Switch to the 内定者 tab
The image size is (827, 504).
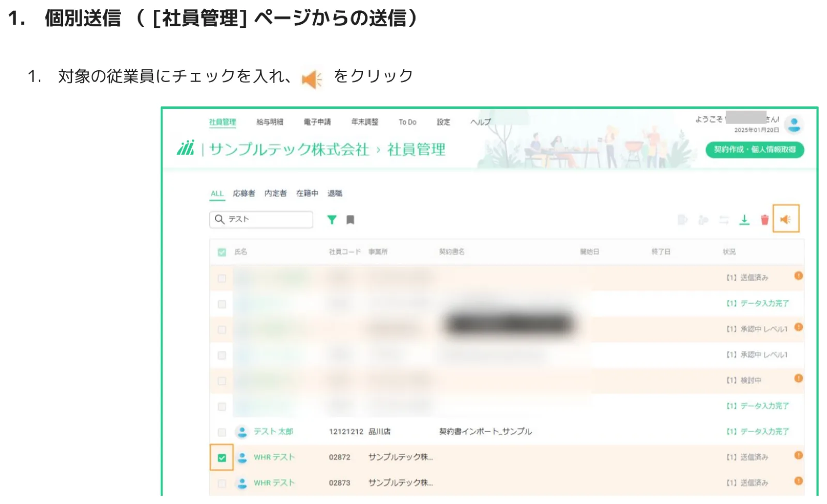pos(275,193)
